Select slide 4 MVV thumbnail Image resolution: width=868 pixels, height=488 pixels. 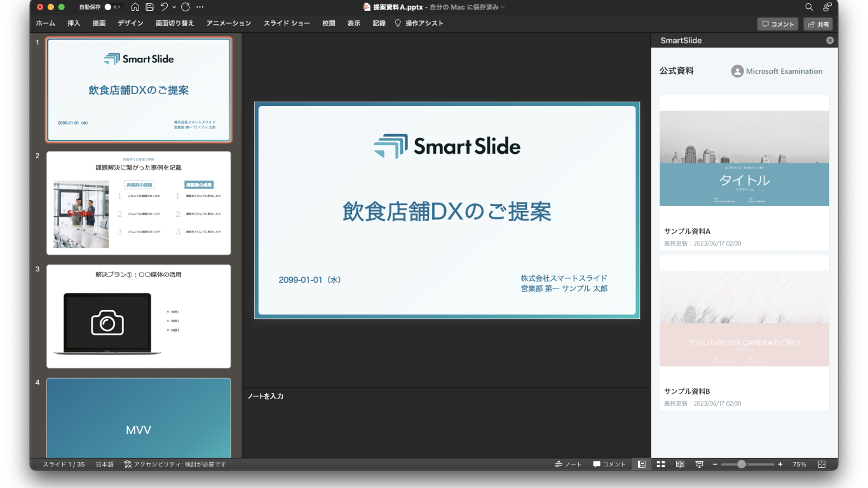click(x=139, y=417)
